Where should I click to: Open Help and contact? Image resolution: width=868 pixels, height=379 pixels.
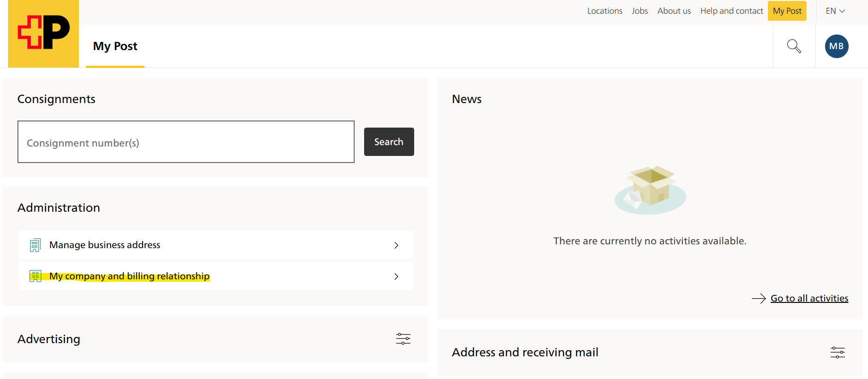tap(732, 11)
